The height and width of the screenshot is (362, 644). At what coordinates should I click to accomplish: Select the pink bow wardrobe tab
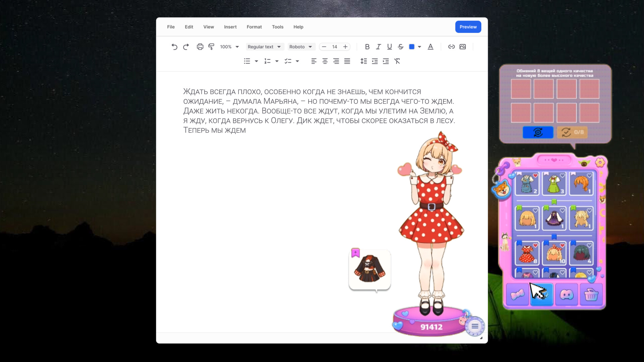(x=517, y=295)
